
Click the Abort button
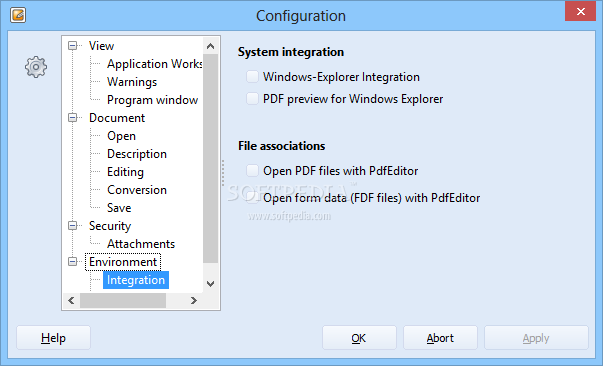440,338
